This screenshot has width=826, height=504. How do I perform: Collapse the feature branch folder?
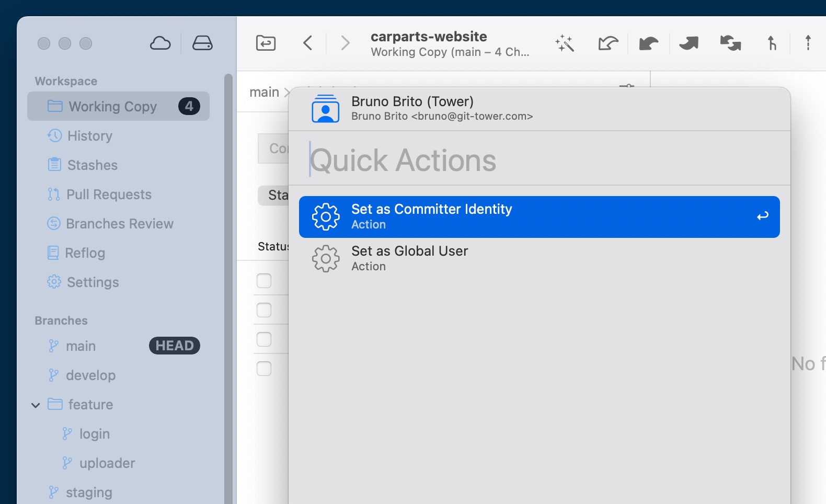36,405
